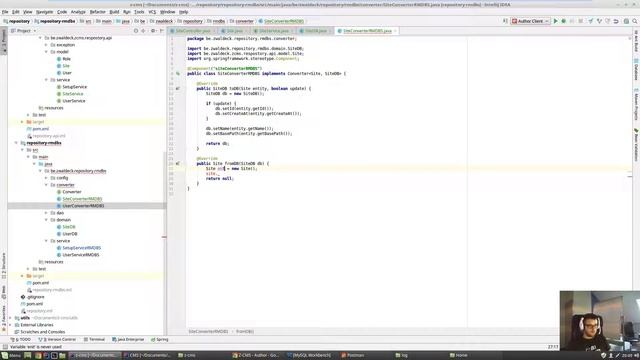The width and height of the screenshot is (640, 360).
Task: Open the Structure side panel
Action: tap(4, 265)
